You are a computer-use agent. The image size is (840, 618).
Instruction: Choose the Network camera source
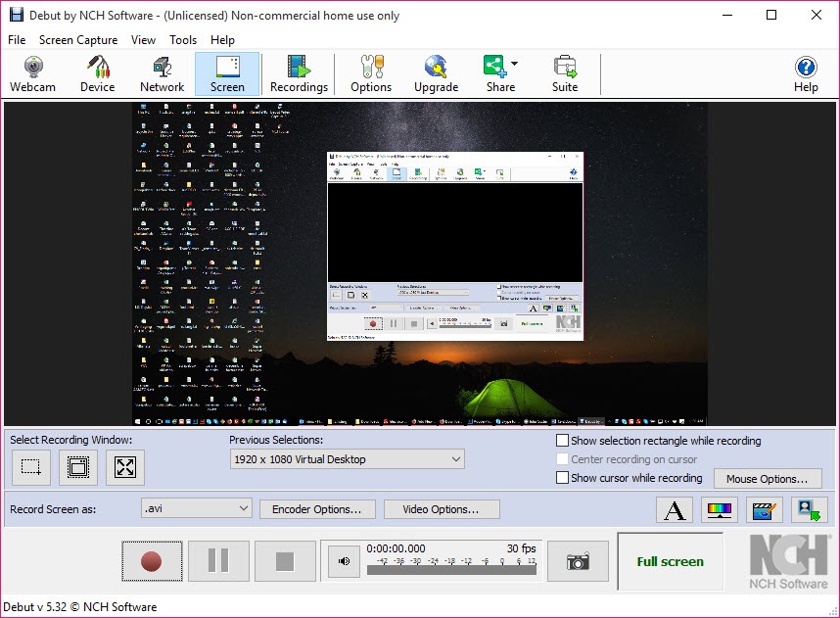162,74
